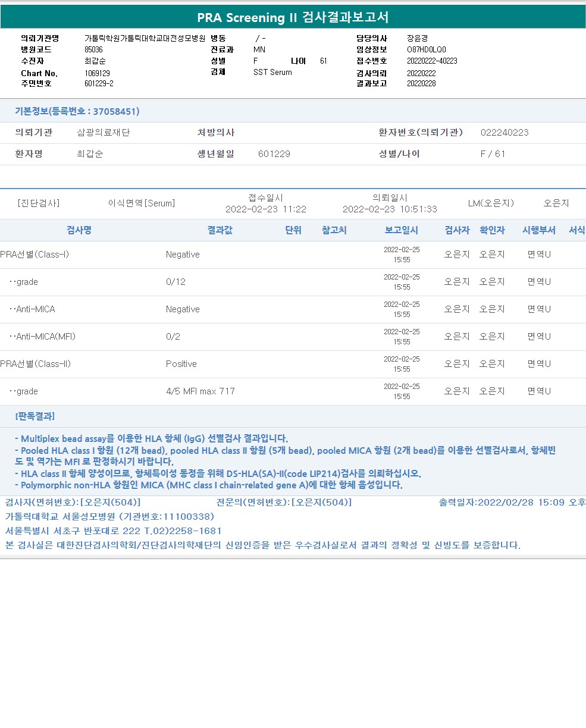Select the referring institution 삼광의료재단
The width and height of the screenshot is (586, 728).
104,133
